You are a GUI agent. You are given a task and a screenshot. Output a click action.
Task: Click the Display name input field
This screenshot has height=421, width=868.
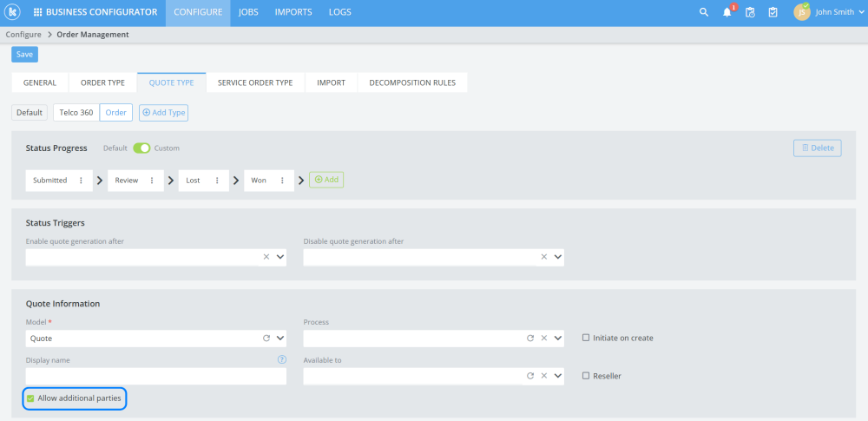pos(156,376)
